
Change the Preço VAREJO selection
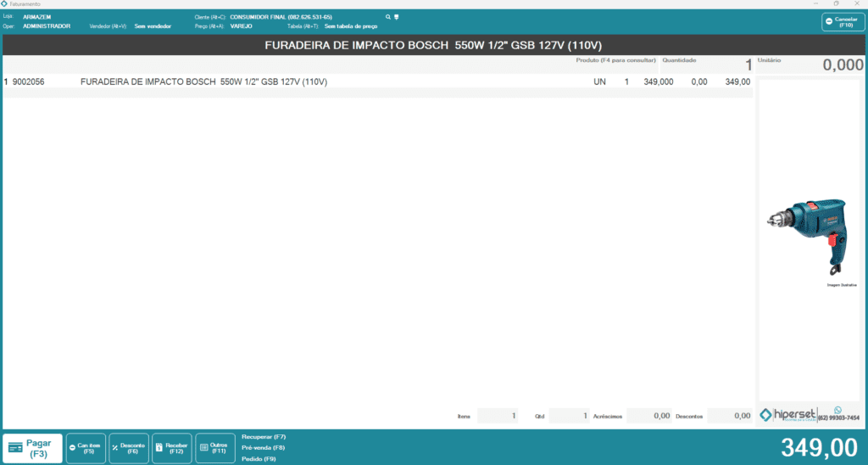242,26
